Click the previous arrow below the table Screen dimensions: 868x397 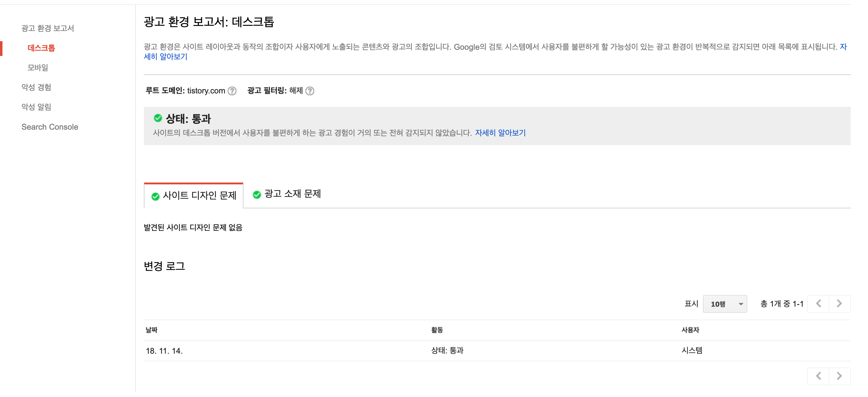point(819,376)
